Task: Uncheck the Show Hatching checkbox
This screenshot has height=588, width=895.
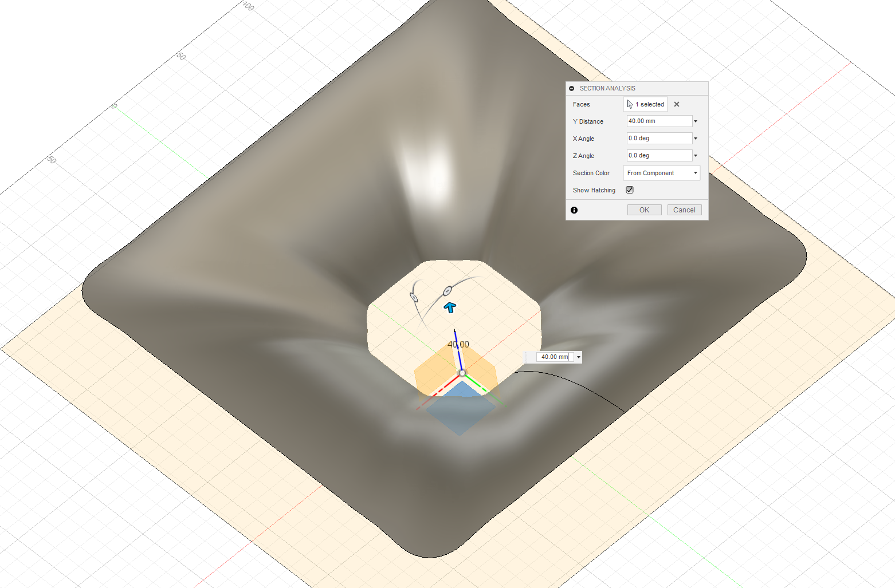Action: pos(630,190)
